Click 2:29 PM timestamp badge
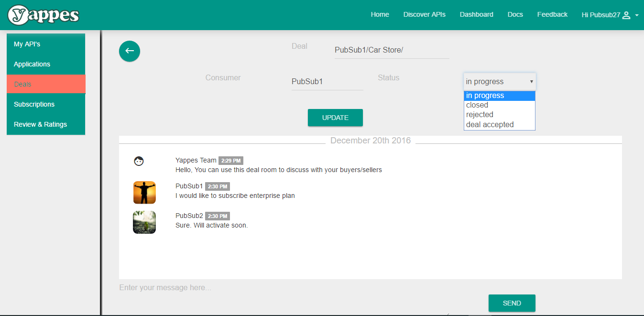Image resolution: width=644 pixels, height=316 pixels. (x=231, y=161)
